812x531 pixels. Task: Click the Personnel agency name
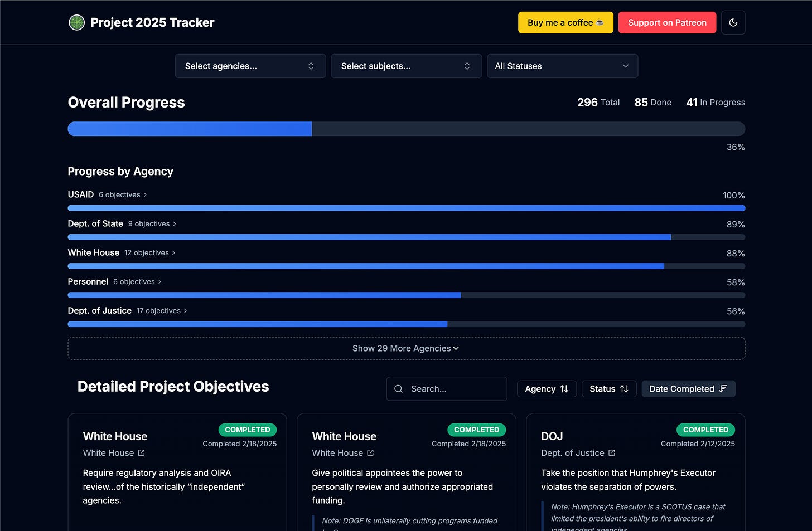click(x=88, y=281)
